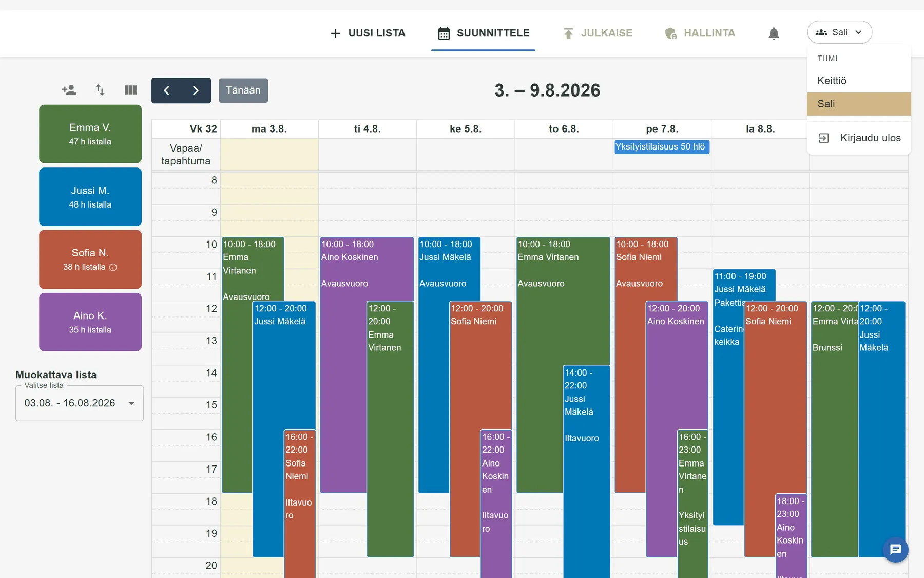This screenshot has height=578, width=924.
Task: Open notifications bell
Action: [x=774, y=33]
